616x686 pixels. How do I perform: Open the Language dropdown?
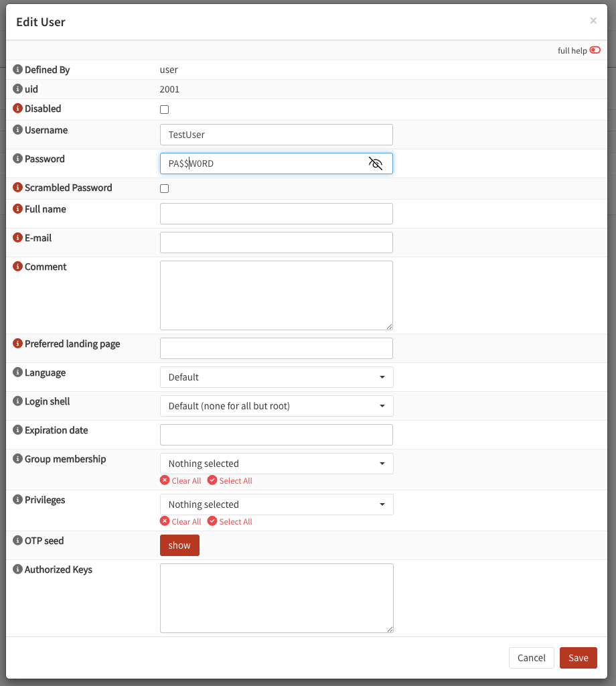pos(276,377)
